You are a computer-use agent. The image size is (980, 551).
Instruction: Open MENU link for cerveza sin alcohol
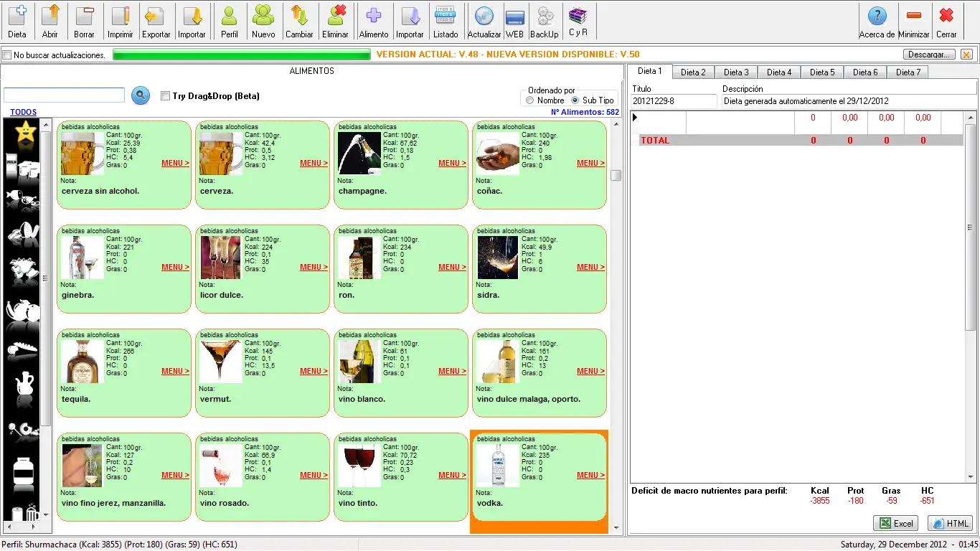pyautogui.click(x=175, y=164)
